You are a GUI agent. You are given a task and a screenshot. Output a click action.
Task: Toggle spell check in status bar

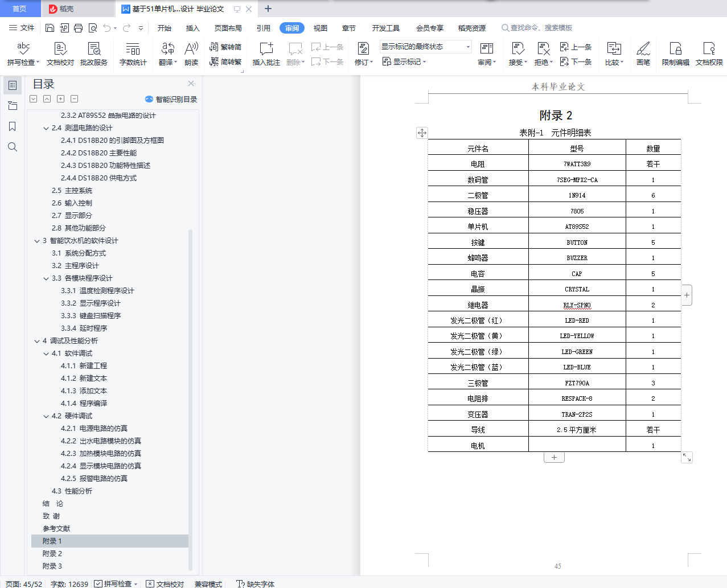116,583
